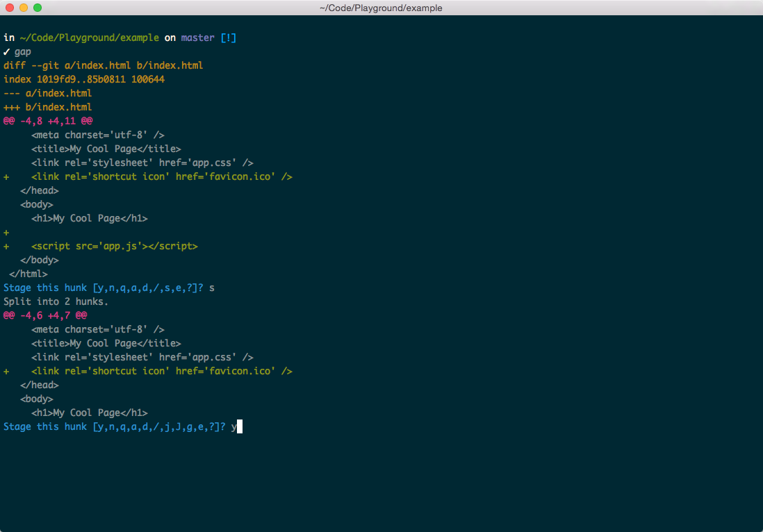Image resolution: width=763 pixels, height=532 pixels.
Task: Click the second meta charset='utf-8' line
Action: 98,330
